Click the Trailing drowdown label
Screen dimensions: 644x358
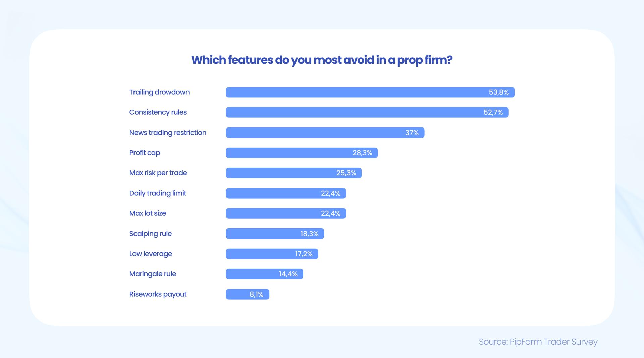click(159, 92)
